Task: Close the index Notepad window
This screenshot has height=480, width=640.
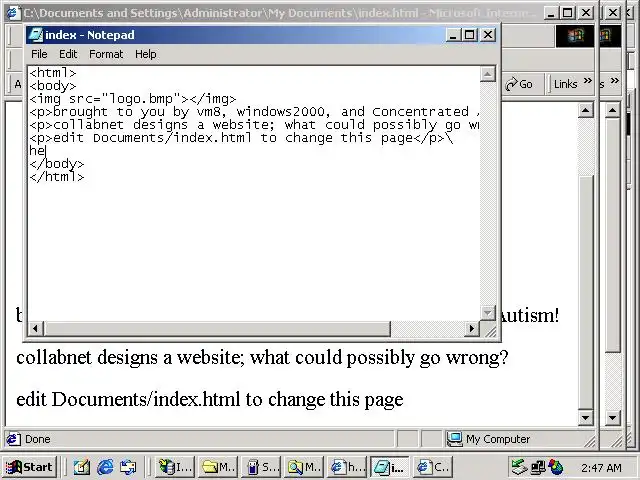Action: coord(488,35)
